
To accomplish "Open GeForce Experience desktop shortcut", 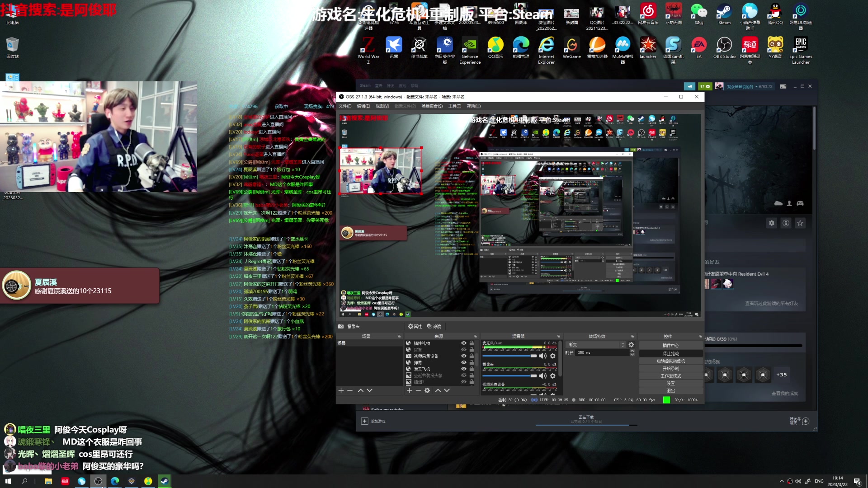I will click(x=470, y=50).
